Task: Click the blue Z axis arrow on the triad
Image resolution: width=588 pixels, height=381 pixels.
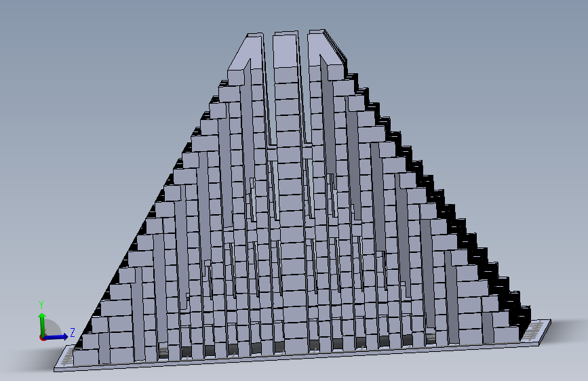Action: click(x=56, y=337)
